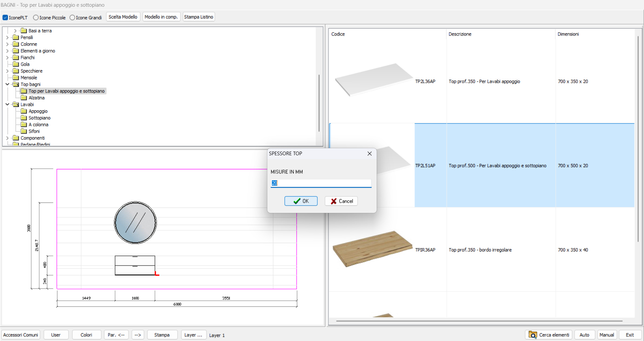The image size is (644, 341).
Task: Click the Par. <-- button
Action: (x=116, y=335)
